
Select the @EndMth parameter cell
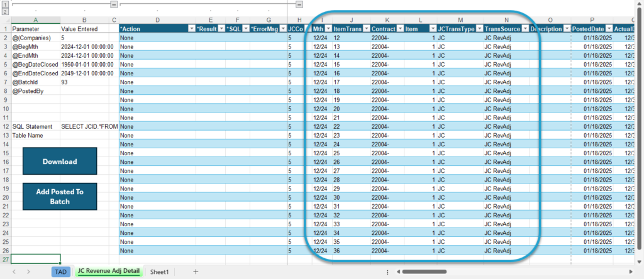pyautogui.click(x=36, y=55)
